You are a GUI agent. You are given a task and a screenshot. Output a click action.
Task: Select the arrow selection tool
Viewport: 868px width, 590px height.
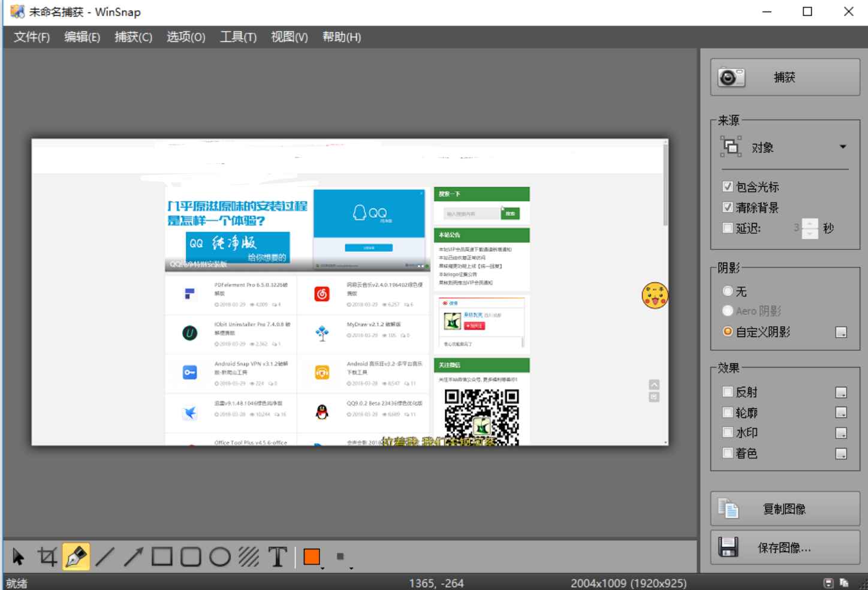coord(18,556)
